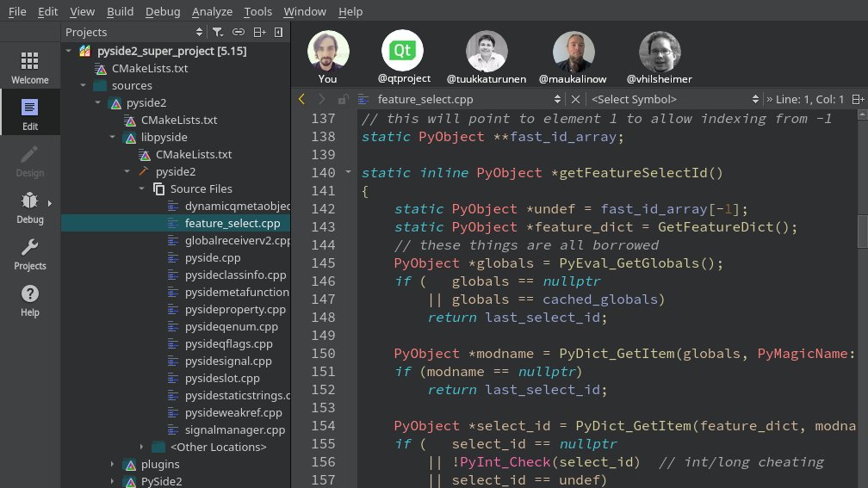Open the Projects mode
The height and width of the screenshot is (488, 868).
[x=30, y=254]
